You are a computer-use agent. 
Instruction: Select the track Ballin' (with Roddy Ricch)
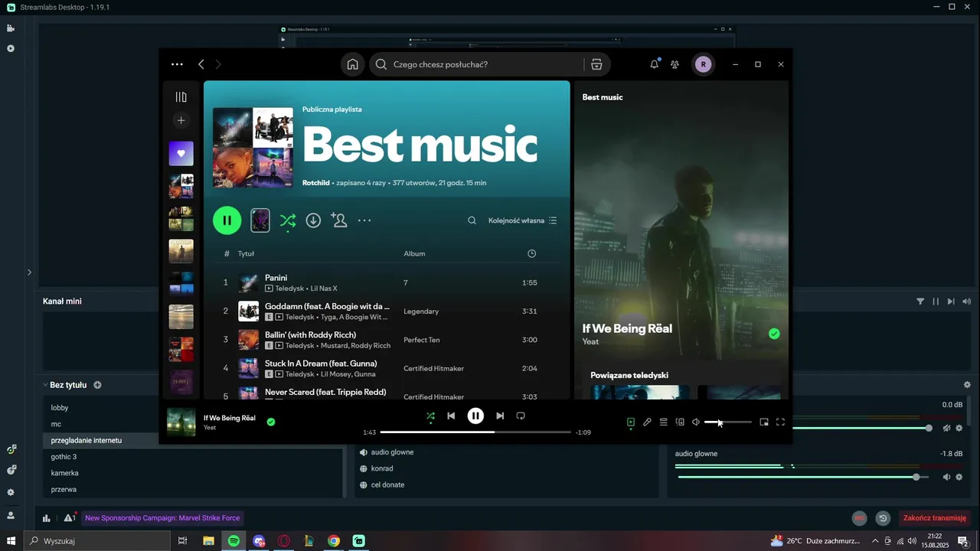pyautogui.click(x=310, y=334)
